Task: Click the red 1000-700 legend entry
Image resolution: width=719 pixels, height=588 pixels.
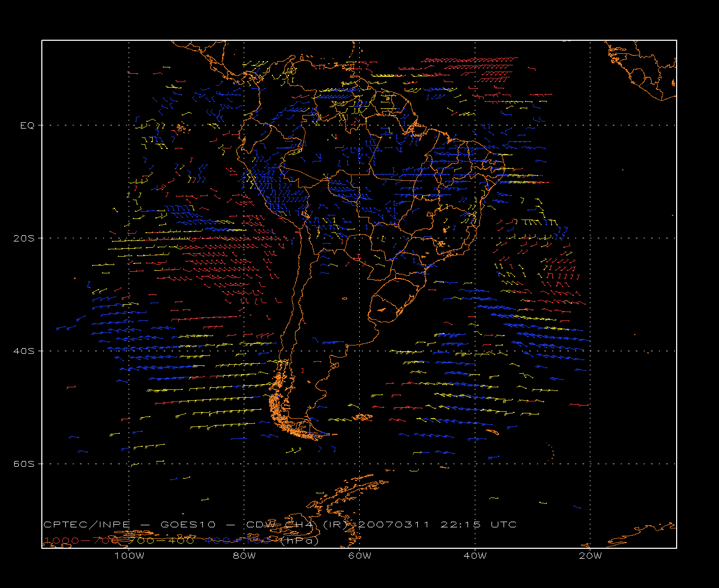Action: (82, 540)
